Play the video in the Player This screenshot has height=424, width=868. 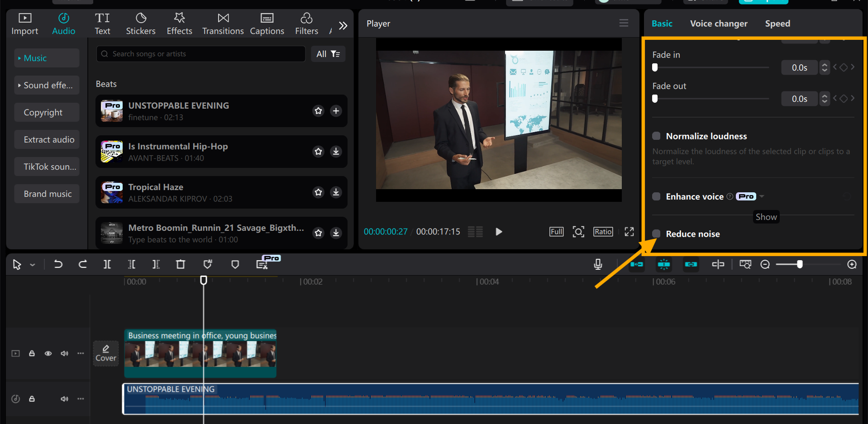click(x=498, y=231)
